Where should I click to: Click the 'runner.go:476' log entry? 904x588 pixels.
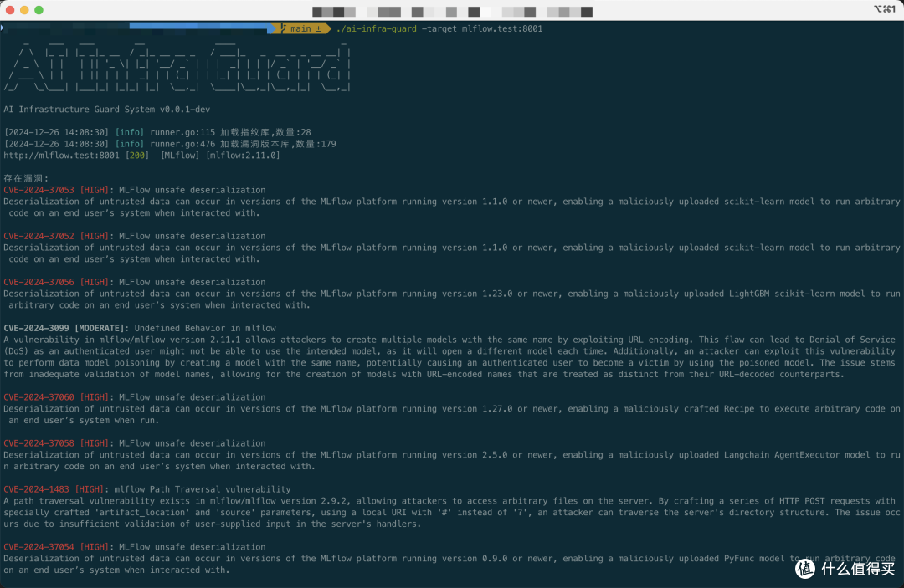coord(182,144)
